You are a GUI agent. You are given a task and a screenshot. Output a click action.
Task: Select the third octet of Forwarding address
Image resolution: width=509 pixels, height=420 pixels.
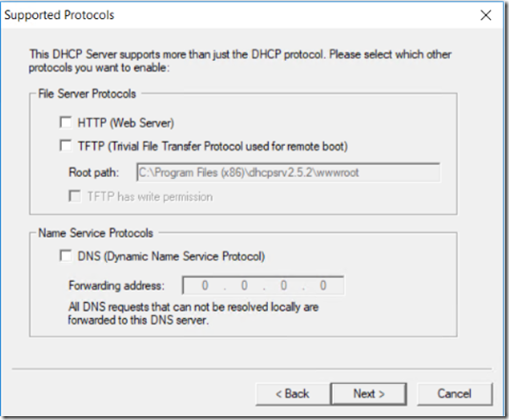pyautogui.click(x=283, y=286)
